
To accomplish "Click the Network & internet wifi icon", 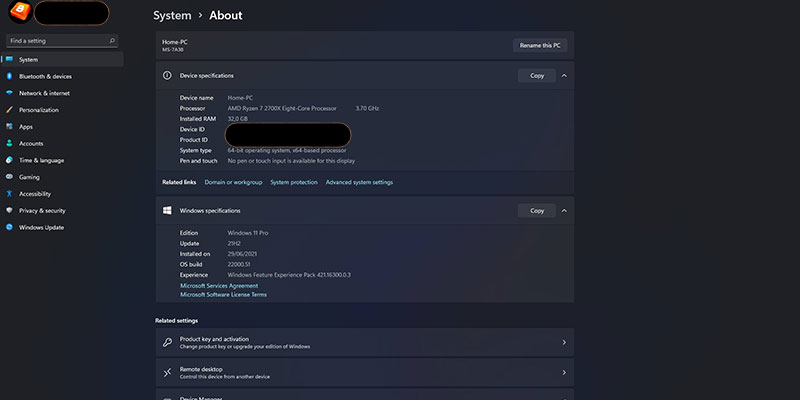I will [x=9, y=93].
